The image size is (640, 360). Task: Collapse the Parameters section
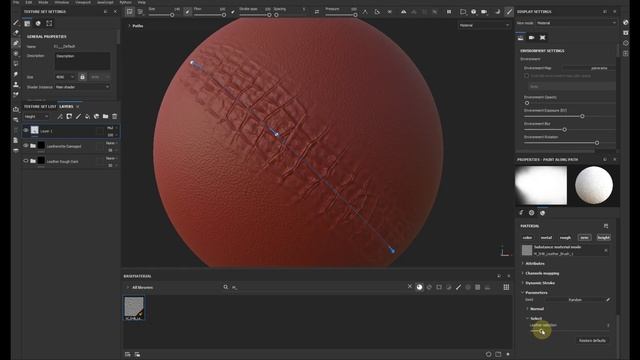[536, 293]
